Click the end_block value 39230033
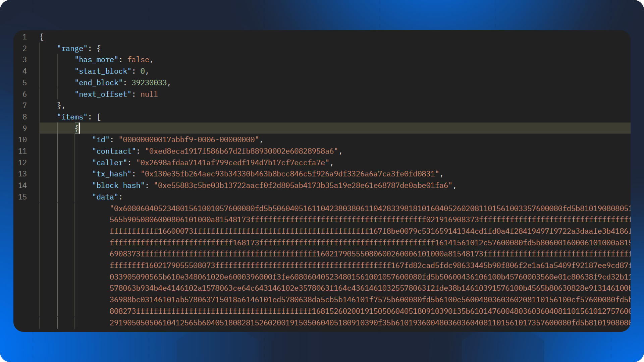This screenshot has width=644, height=362. point(149,83)
